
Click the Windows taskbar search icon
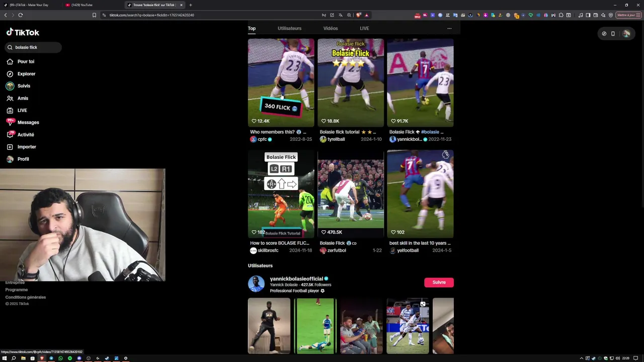pyautogui.click(x=14, y=358)
